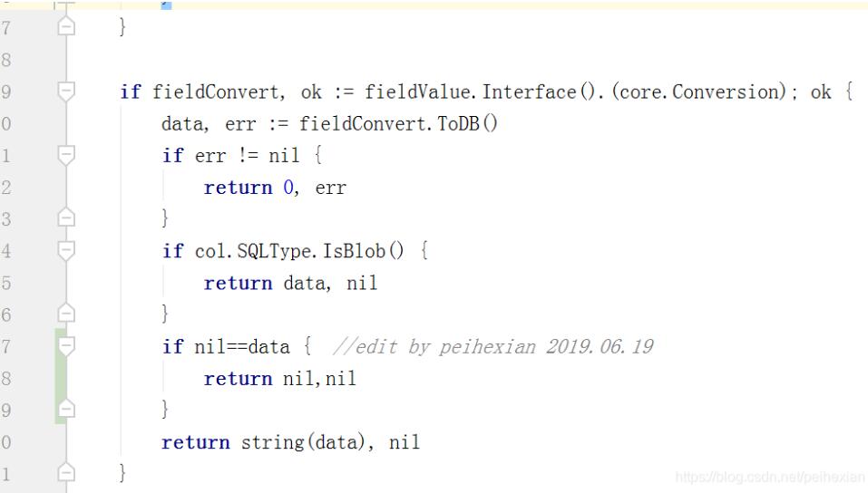The height and width of the screenshot is (493, 868).
Task: Fold the 'if err != nil' block
Action: pyautogui.click(x=65, y=155)
